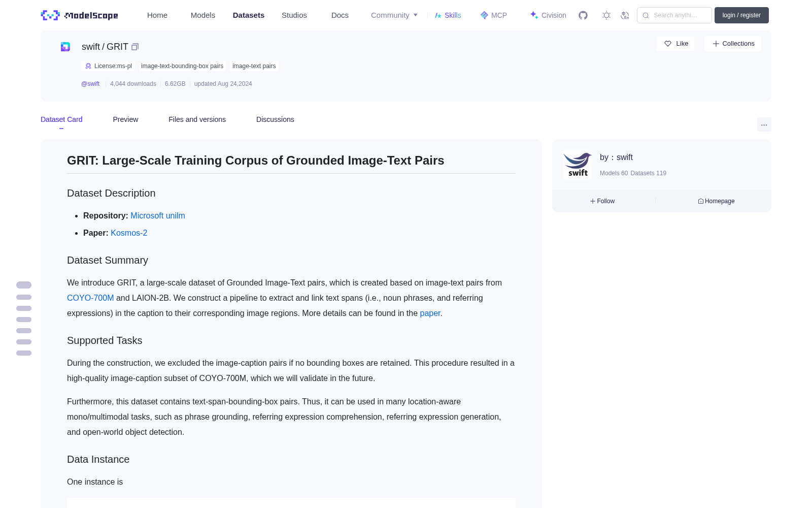Open the @swift author link
The height and width of the screenshot is (508, 812).
pos(90,84)
